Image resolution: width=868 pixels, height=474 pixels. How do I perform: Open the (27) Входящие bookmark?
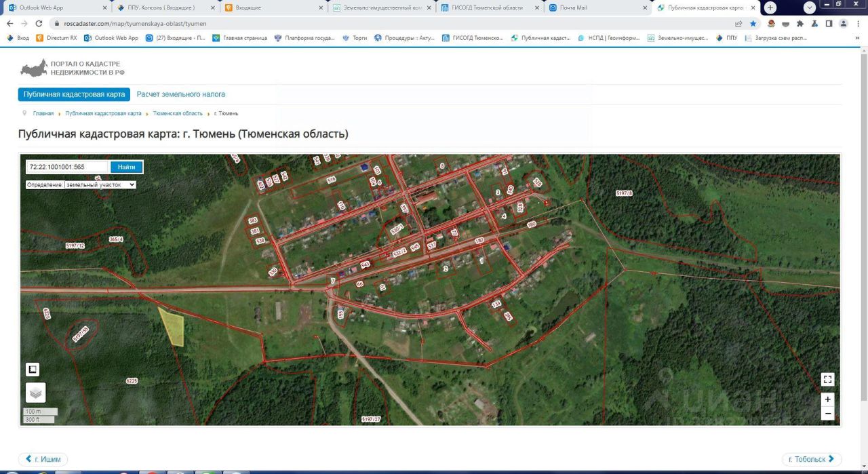(176, 38)
